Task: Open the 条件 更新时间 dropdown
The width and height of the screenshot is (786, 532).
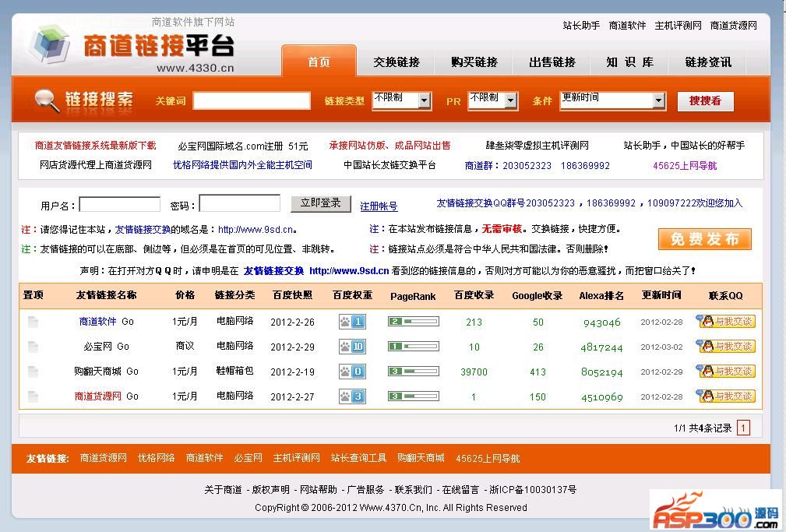Action: coord(613,100)
